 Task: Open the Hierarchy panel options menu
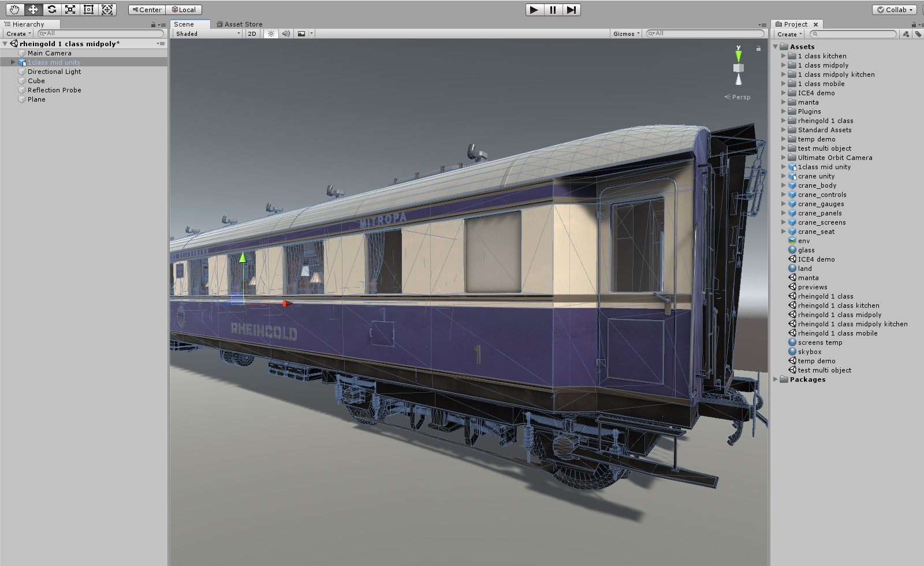162,25
